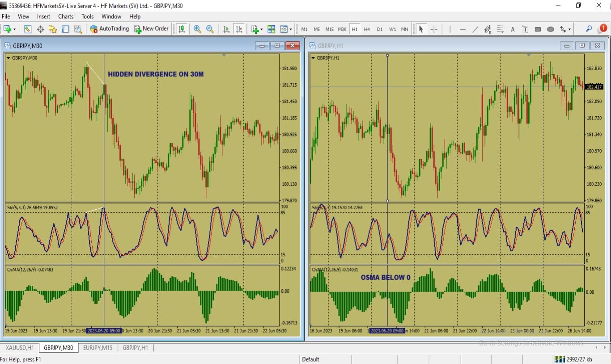Zoom in on the chart

(x=197, y=29)
